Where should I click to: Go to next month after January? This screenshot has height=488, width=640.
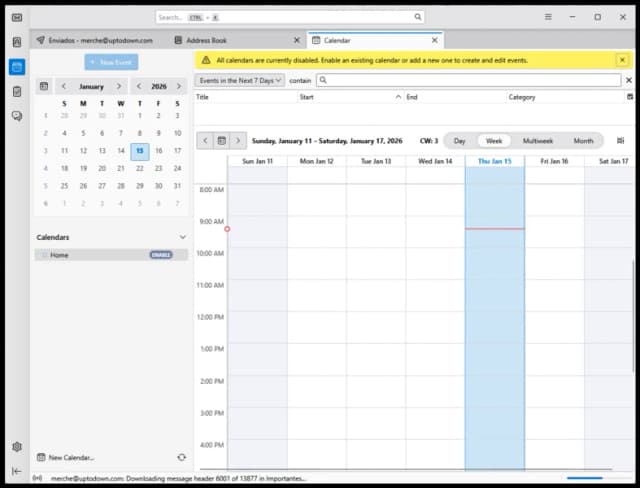[119, 86]
